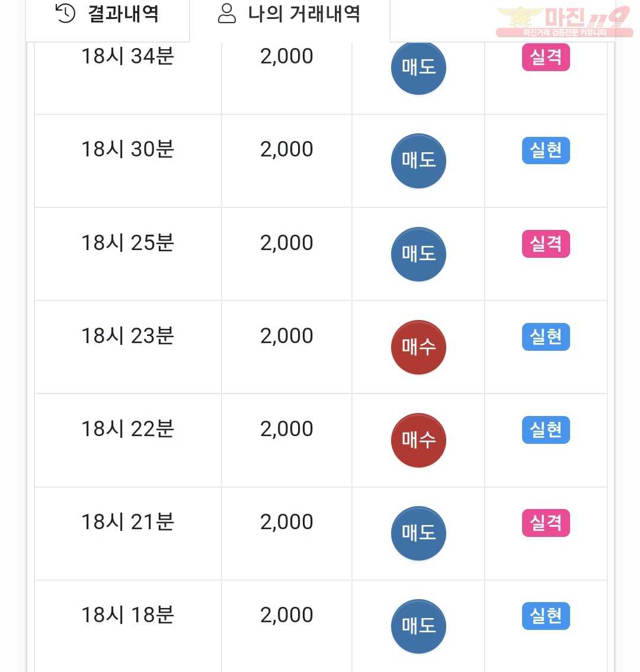640x672 pixels.
Task: Click blue 실현 badge for 18시 30분
Action: 546,151
